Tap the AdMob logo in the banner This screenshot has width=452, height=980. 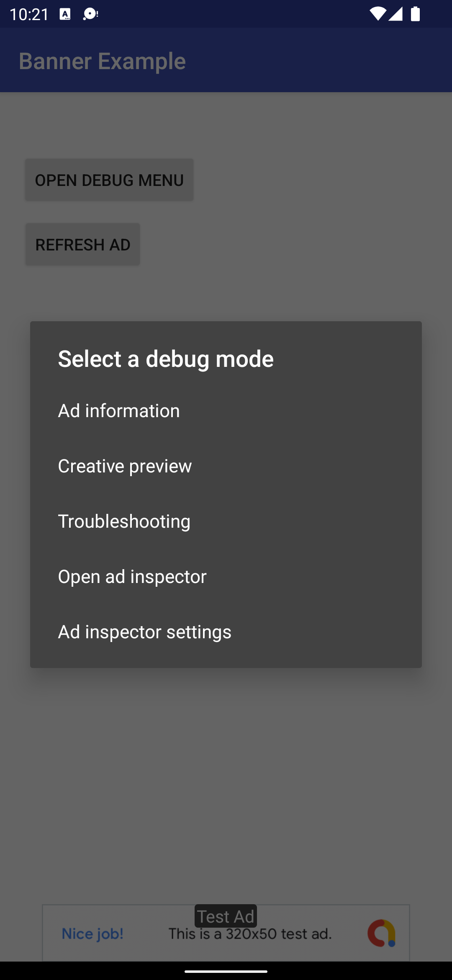[x=381, y=933]
